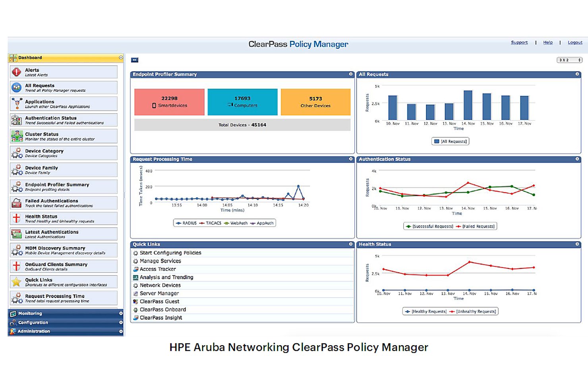This screenshot has height=392, width=588.
Task: Open the 3 X 2 layout dropdown
Action: 569,60
